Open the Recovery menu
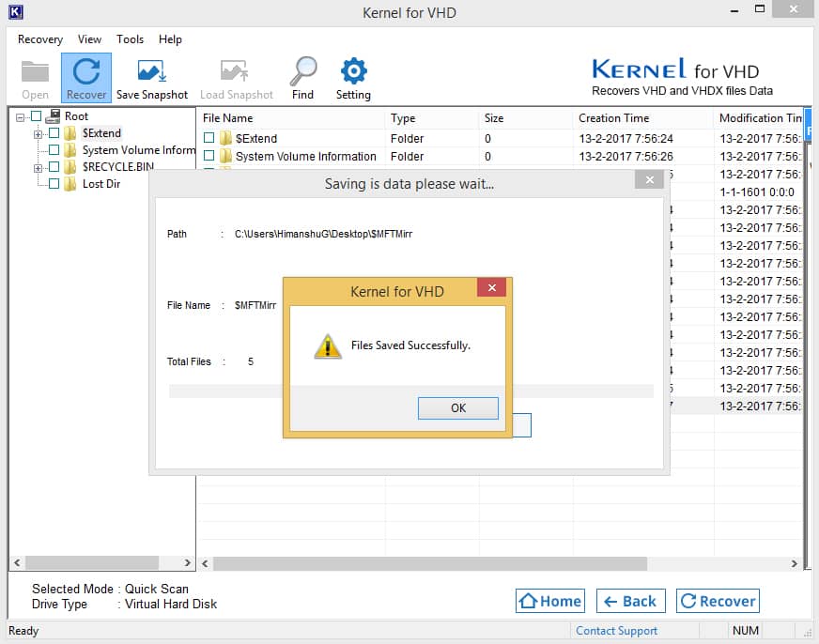The image size is (819, 644). tap(40, 39)
